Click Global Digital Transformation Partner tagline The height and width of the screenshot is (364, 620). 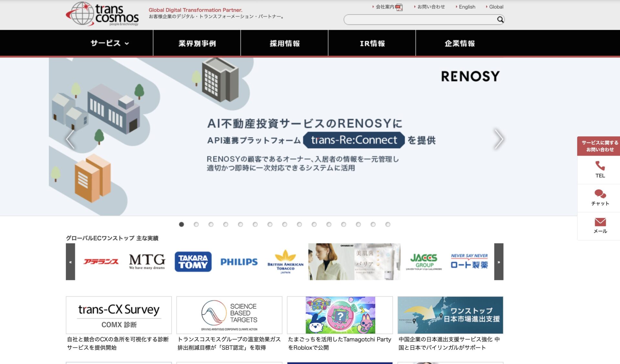tap(195, 10)
